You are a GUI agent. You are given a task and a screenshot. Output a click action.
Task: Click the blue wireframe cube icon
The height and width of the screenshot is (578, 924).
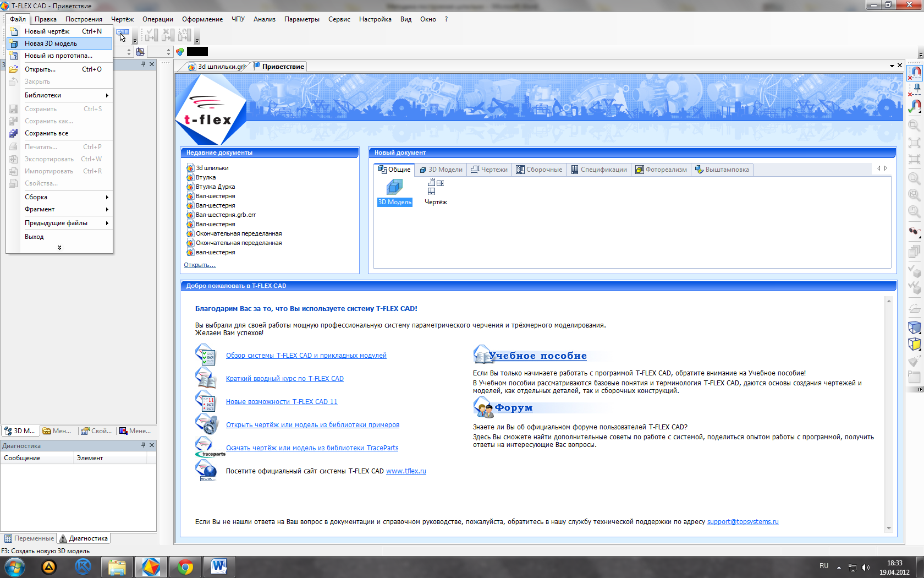click(914, 327)
